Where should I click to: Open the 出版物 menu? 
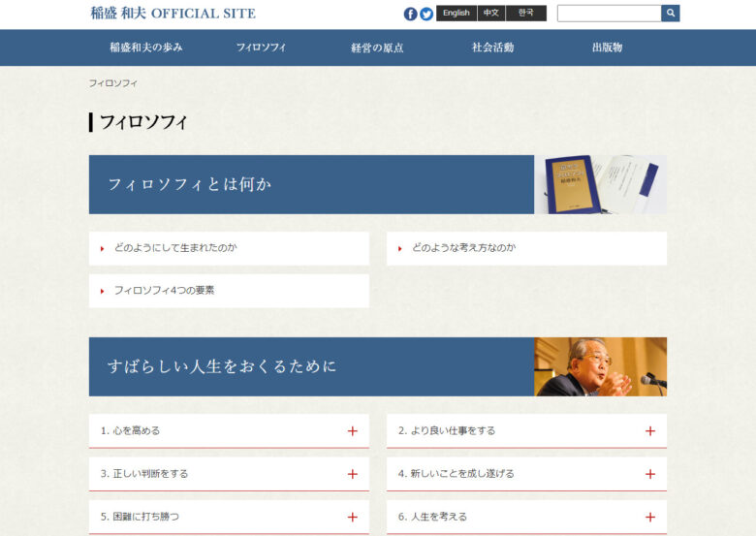[607, 47]
